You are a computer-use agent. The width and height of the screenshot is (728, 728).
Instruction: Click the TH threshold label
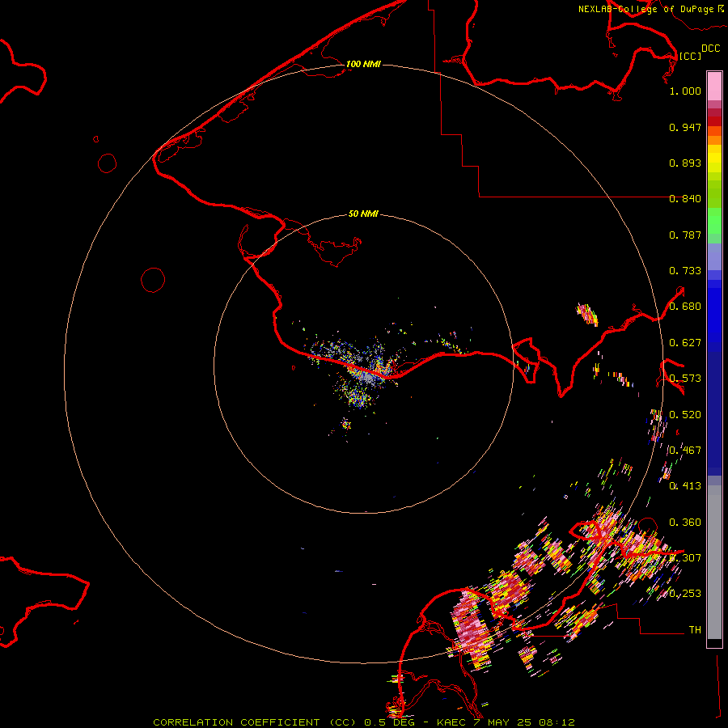[695, 629]
